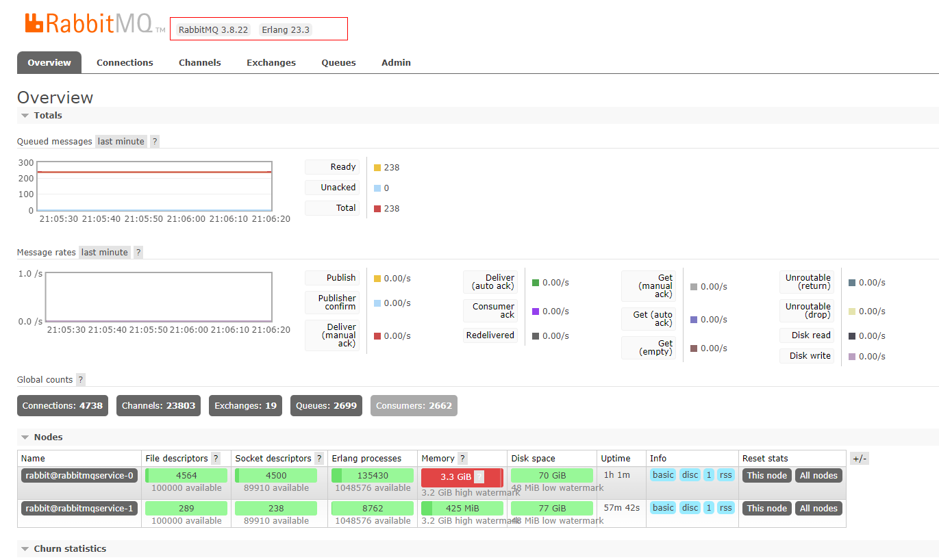This screenshot has width=939, height=560.
Task: Click green Deliver auto ack swatch
Action: [536, 283]
